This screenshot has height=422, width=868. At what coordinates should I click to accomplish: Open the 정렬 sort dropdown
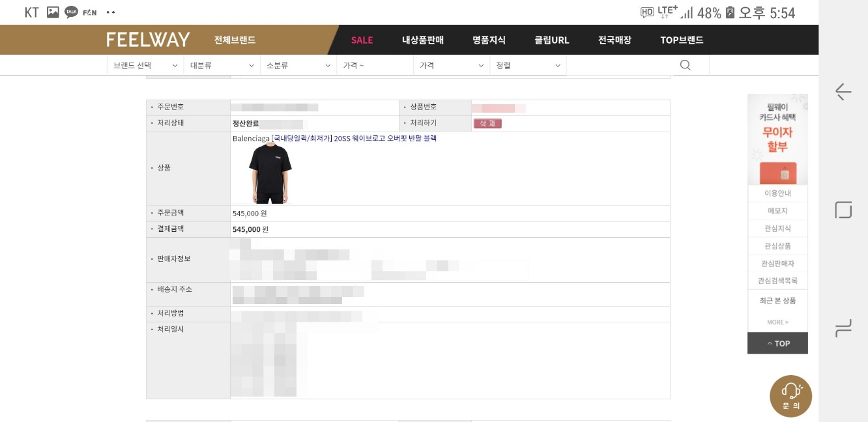528,65
